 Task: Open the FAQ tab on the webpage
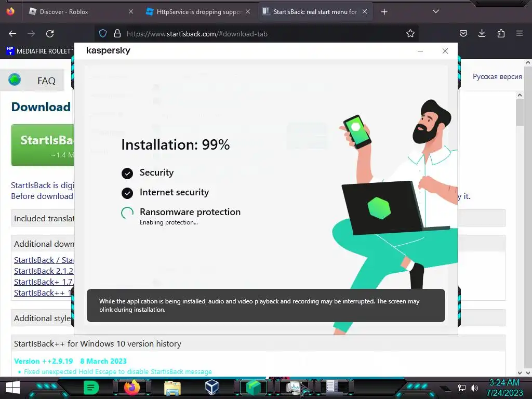click(x=46, y=81)
